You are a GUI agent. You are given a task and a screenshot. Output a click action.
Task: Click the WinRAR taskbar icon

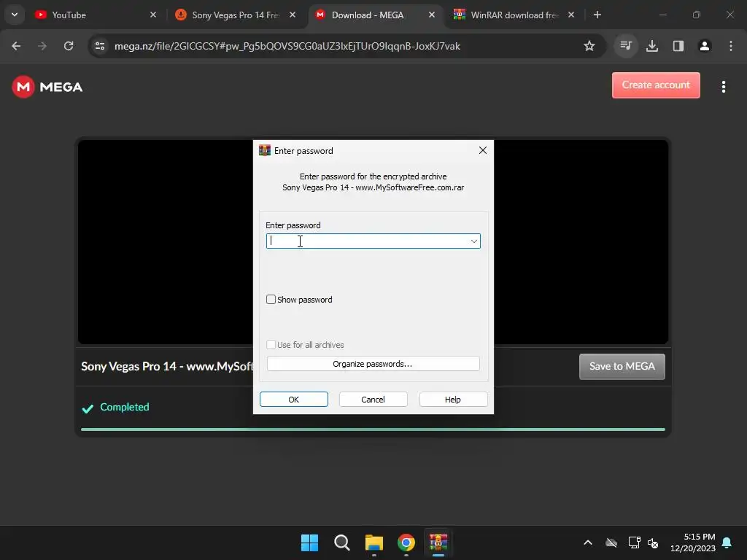coord(438,542)
